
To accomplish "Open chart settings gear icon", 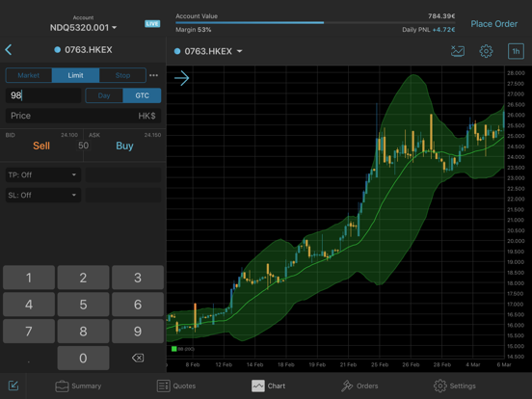I will 486,51.
